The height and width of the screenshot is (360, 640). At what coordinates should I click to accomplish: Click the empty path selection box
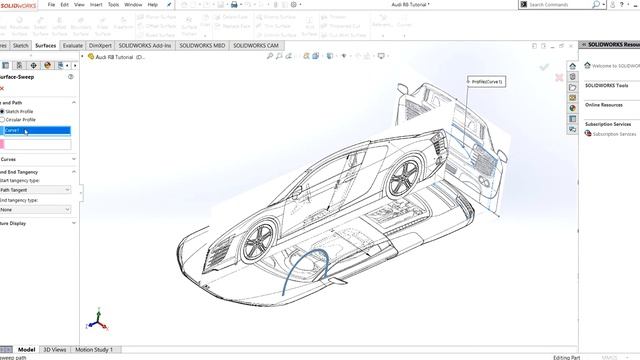[x=37, y=144]
